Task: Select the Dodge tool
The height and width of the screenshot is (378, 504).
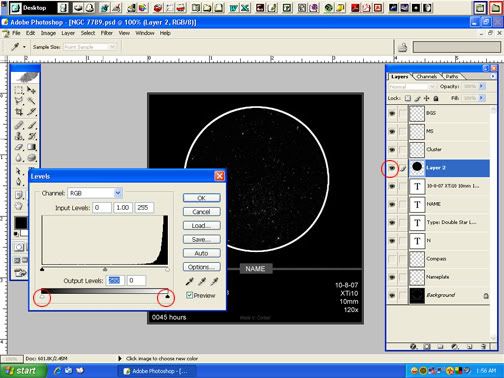Action: [x=31, y=158]
